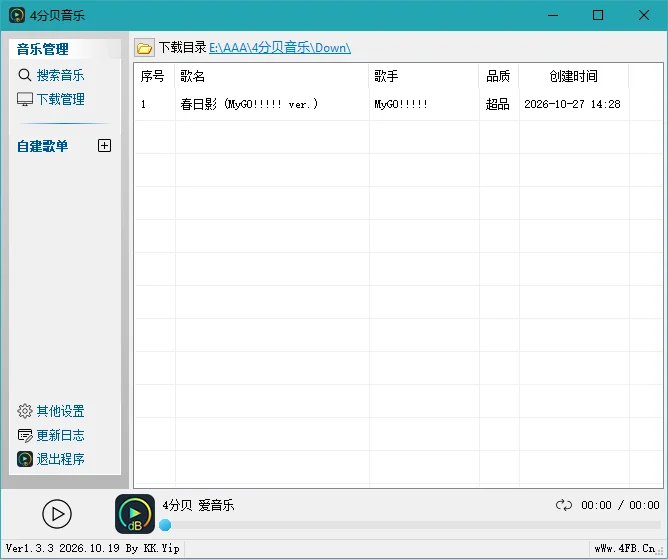Select 退出程序 to exit
668x559 pixels.
click(60, 459)
